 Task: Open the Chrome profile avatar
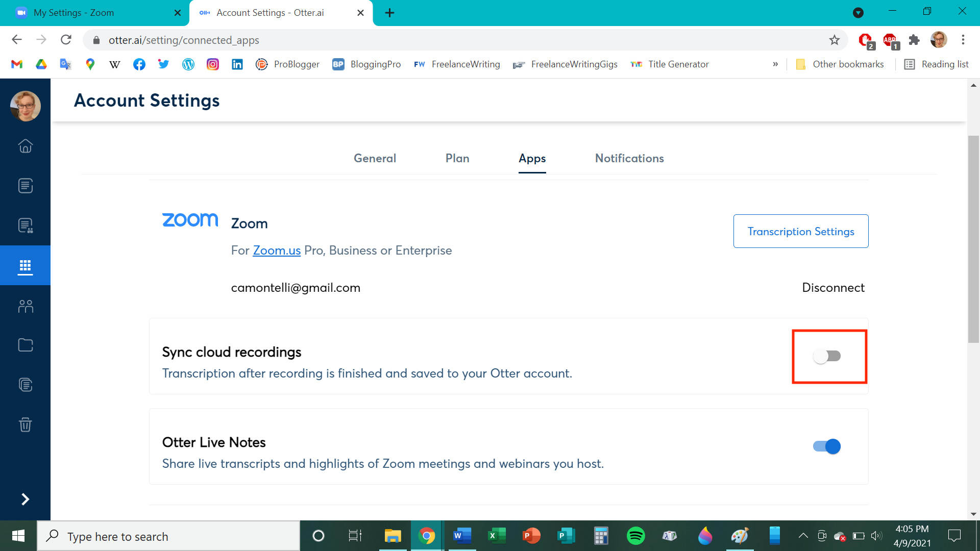tap(939, 40)
